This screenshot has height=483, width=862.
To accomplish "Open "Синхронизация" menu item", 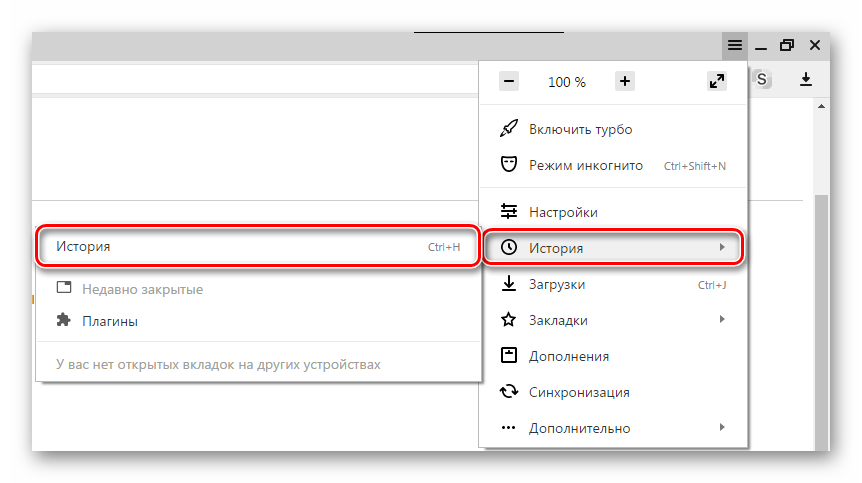I will [x=613, y=392].
